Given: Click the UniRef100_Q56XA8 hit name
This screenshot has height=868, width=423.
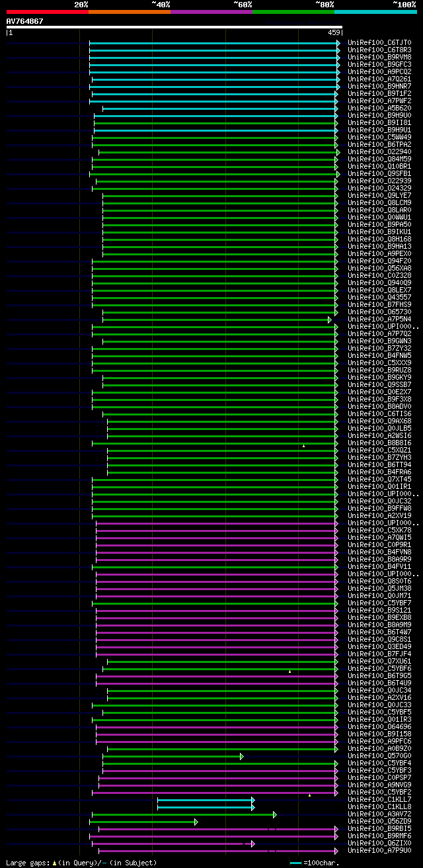Looking at the screenshot, I should click(379, 269).
